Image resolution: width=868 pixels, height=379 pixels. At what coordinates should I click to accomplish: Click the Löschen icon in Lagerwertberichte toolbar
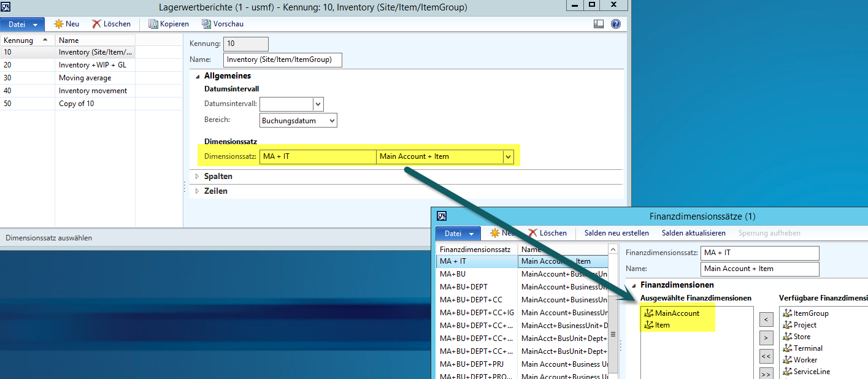tap(97, 24)
